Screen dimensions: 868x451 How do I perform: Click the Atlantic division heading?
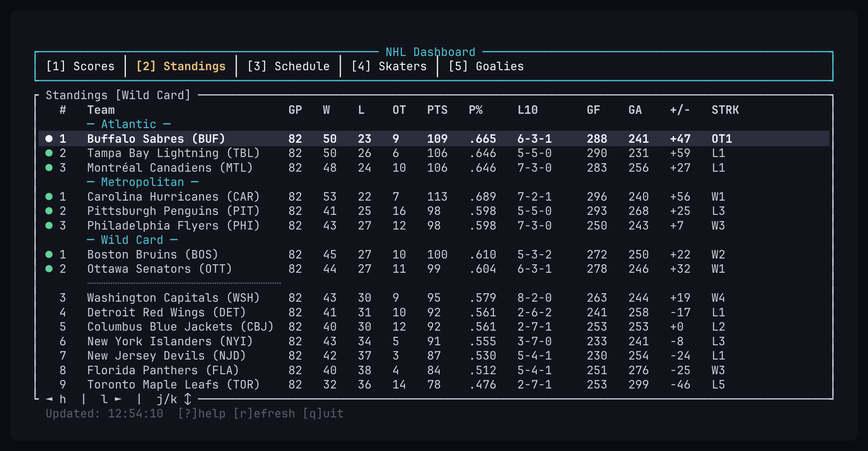(129, 124)
